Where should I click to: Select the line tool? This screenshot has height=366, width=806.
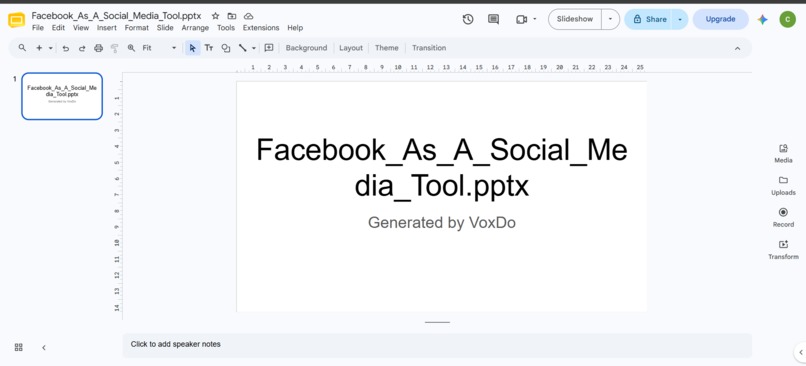pos(242,48)
